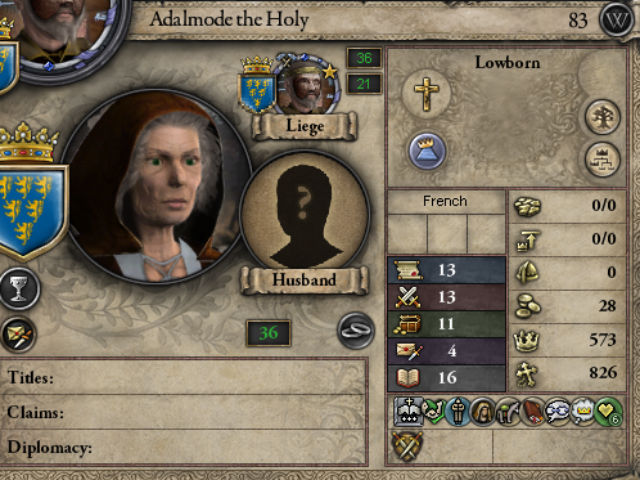Viewport: 640px width, 480px height.
Task: Select the green heart trait icon
Action: pyautogui.click(x=609, y=411)
